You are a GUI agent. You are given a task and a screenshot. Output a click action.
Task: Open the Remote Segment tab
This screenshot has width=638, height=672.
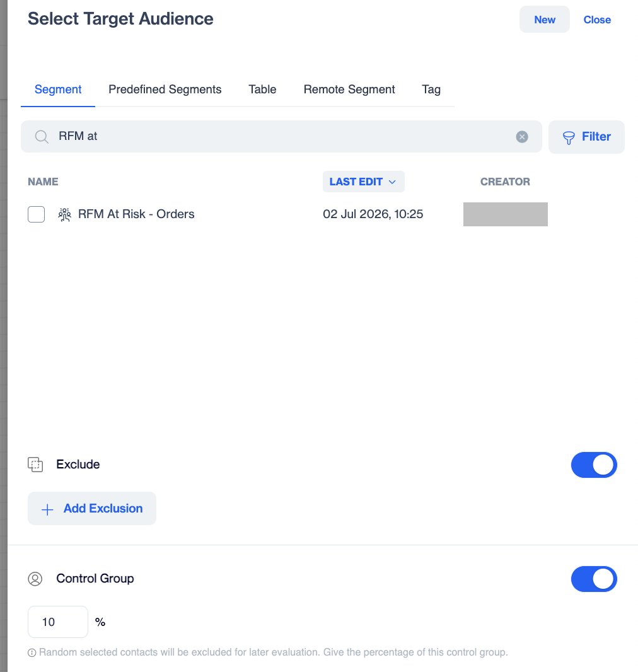[x=349, y=89]
